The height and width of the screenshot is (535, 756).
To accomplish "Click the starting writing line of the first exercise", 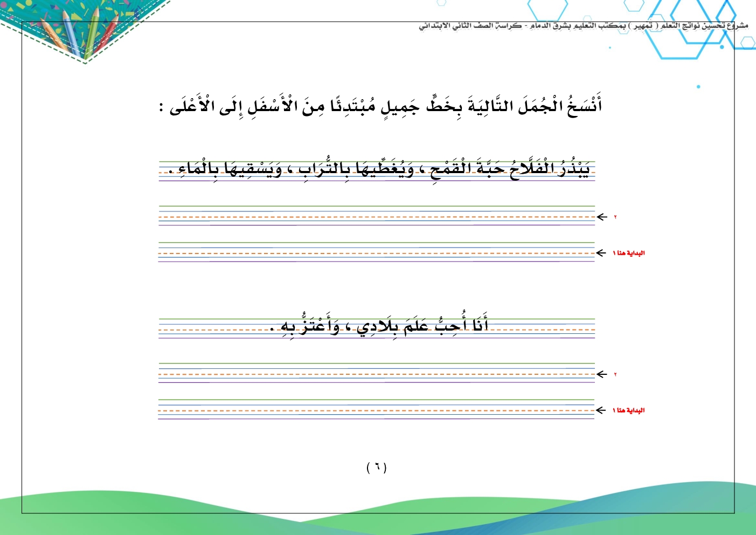I will [377, 253].
